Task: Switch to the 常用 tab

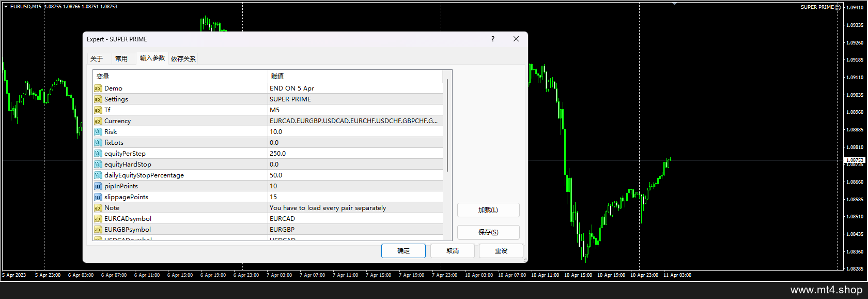Action: (121, 58)
